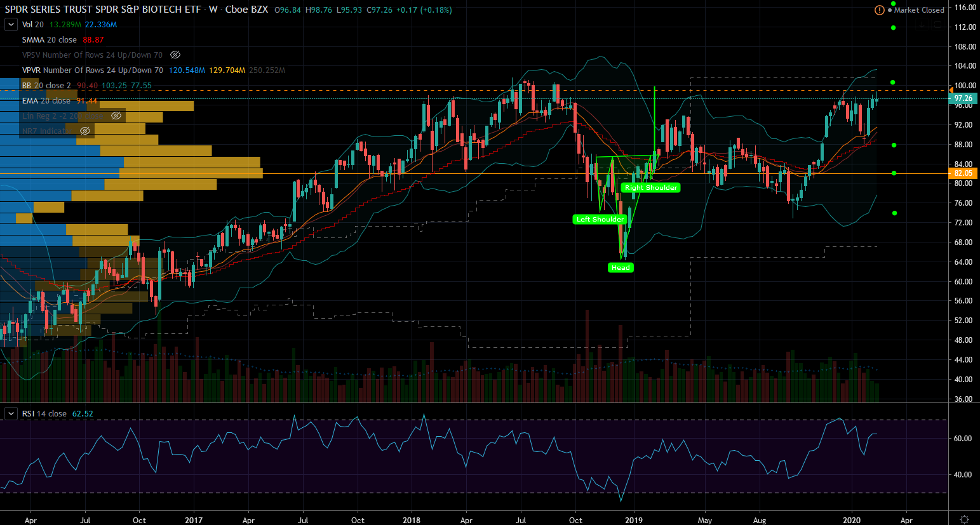Click the open price O96.84 readout

point(288,10)
